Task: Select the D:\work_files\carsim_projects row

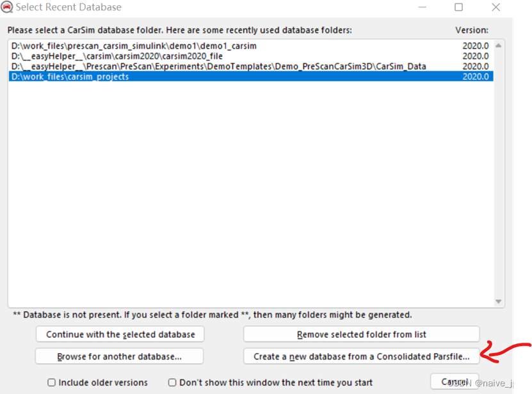Action: (251, 77)
